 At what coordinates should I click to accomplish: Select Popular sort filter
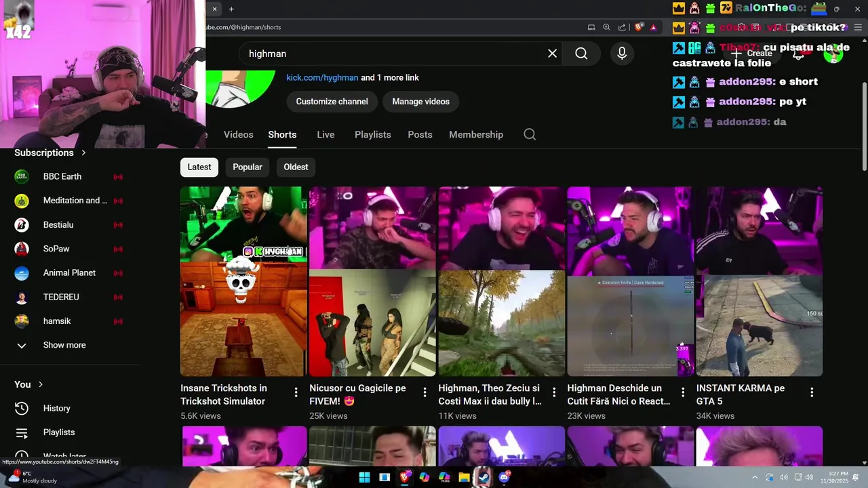tap(248, 167)
